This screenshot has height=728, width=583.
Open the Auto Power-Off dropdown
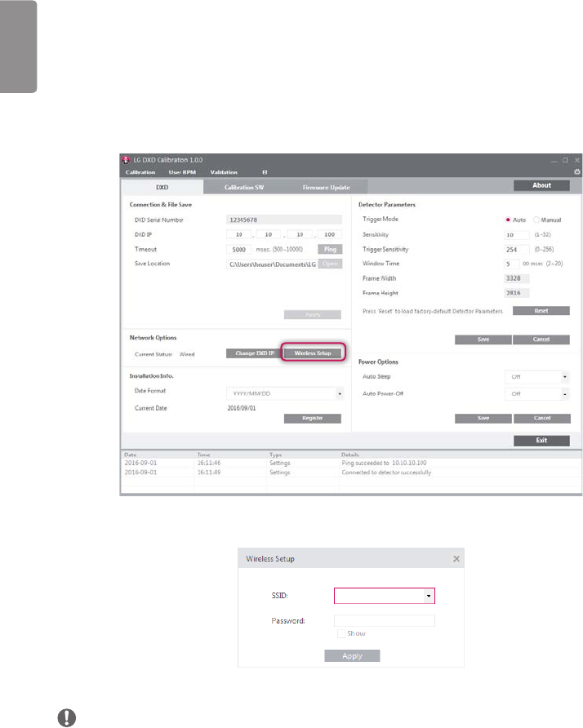565,394
